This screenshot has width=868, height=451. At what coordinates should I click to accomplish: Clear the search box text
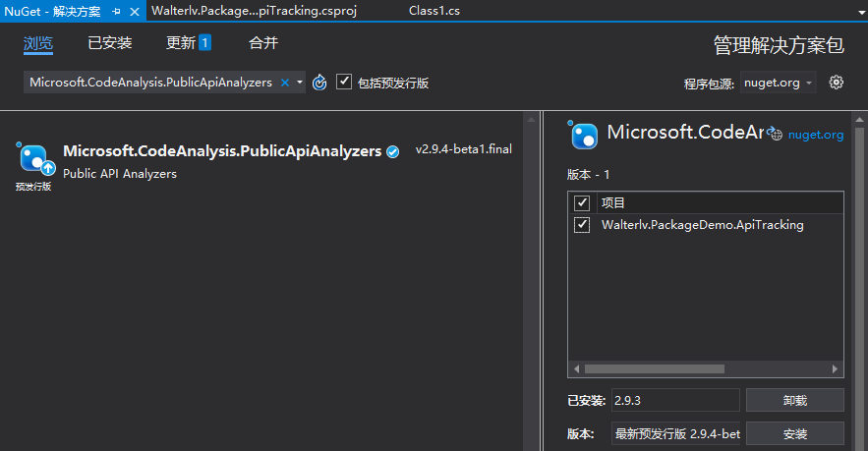click(x=285, y=83)
